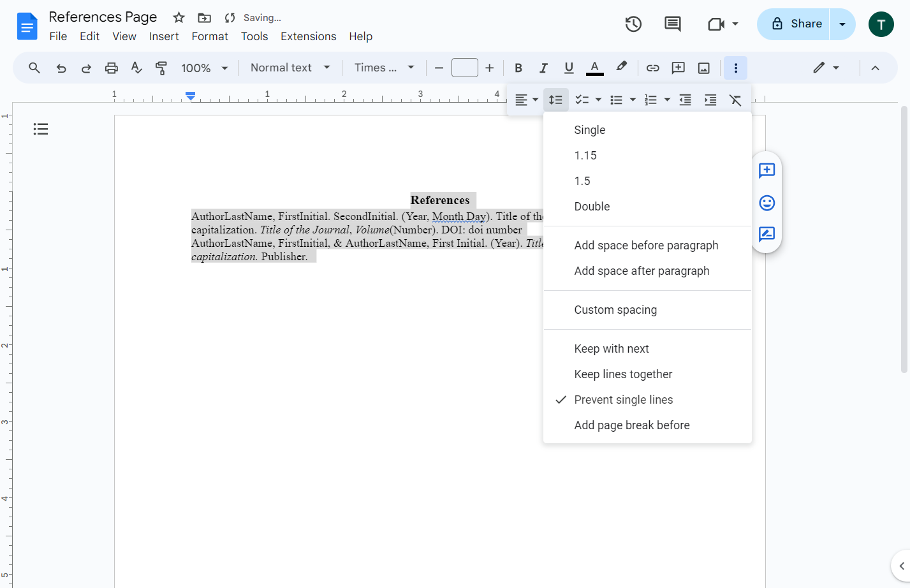The image size is (910, 588).
Task: Move document using folder icon
Action: [204, 17]
